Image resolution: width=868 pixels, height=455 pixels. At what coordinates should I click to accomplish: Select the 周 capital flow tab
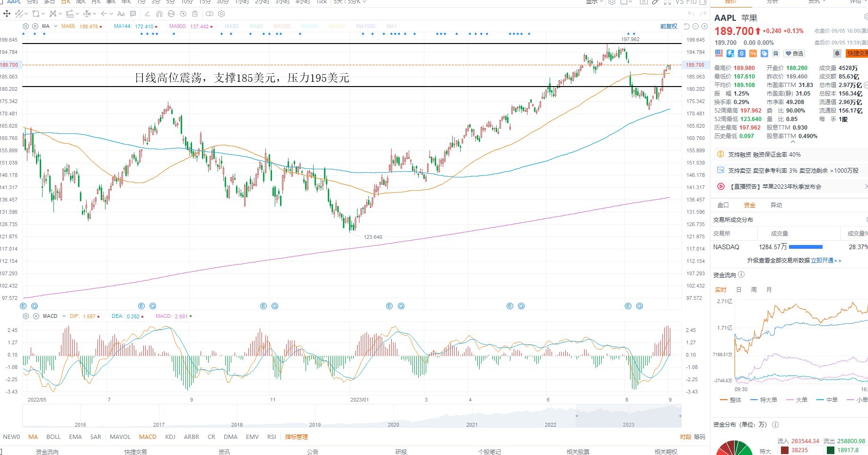click(x=754, y=289)
